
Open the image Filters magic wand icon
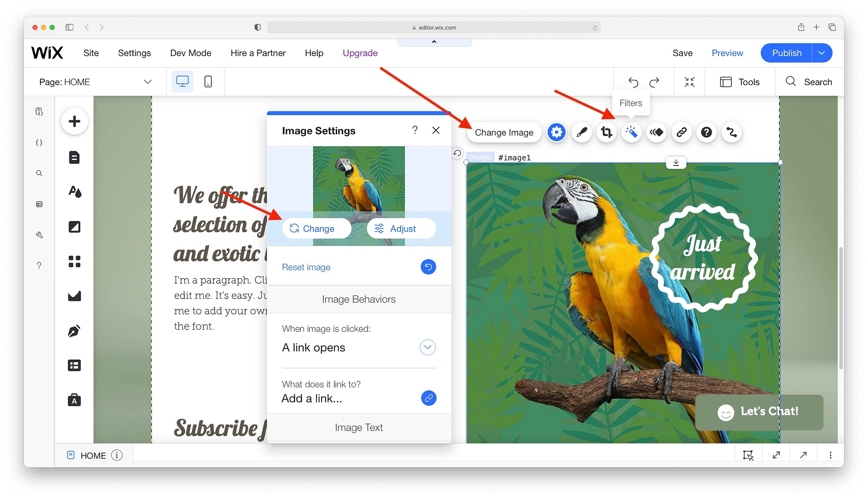(x=631, y=132)
